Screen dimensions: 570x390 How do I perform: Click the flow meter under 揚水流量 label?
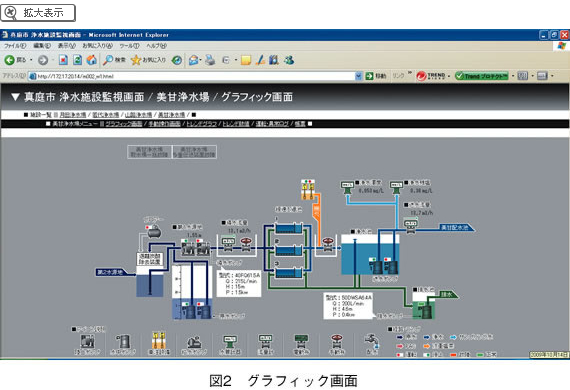click(228, 244)
